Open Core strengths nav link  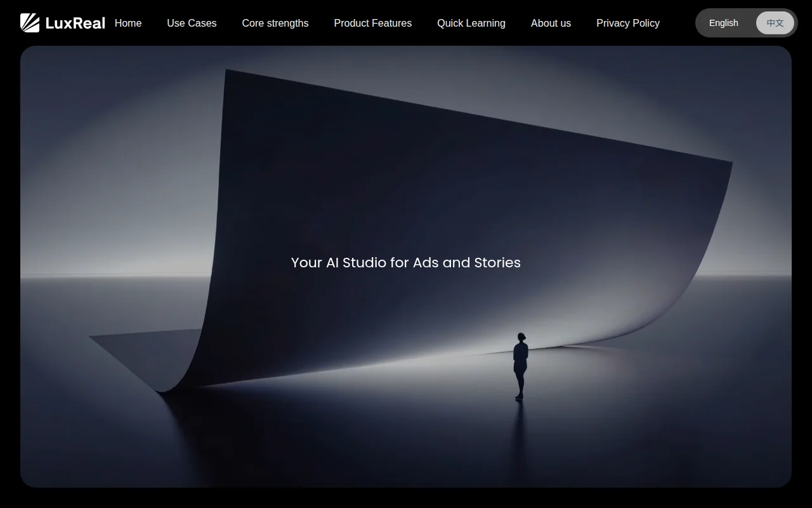click(x=275, y=23)
